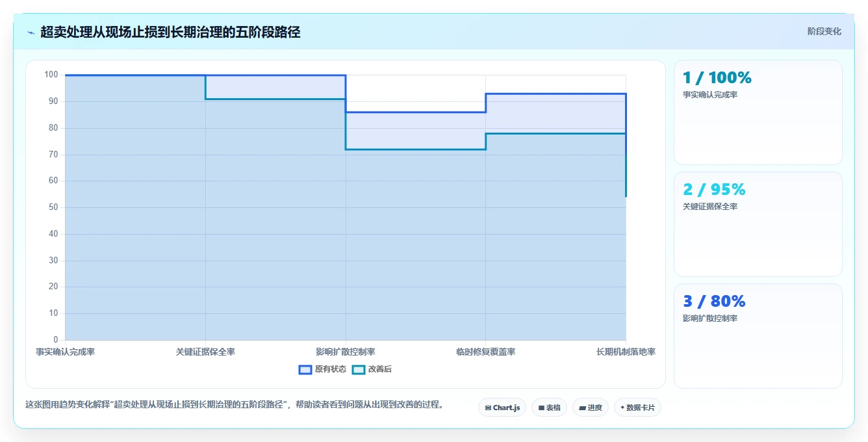The height and width of the screenshot is (442, 868).
Task: Click the 数据卡片 tag
Action: click(x=637, y=408)
